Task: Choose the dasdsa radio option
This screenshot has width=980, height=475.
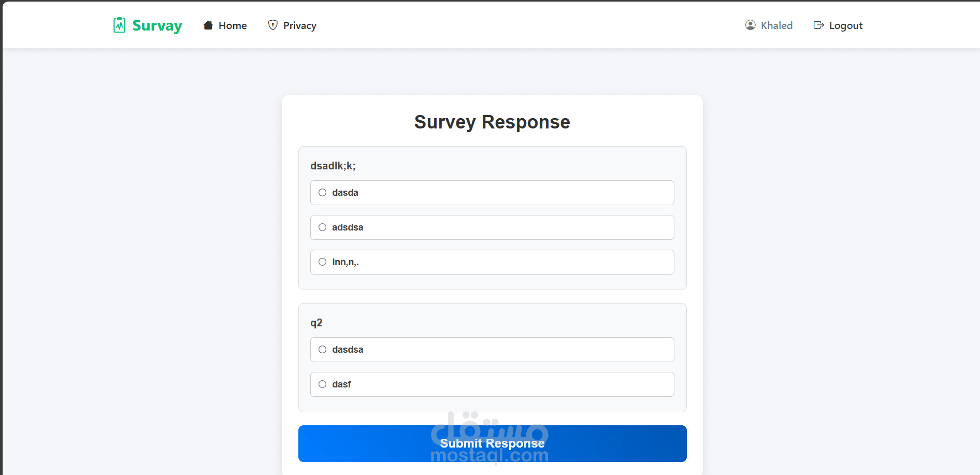Action: tap(322, 350)
